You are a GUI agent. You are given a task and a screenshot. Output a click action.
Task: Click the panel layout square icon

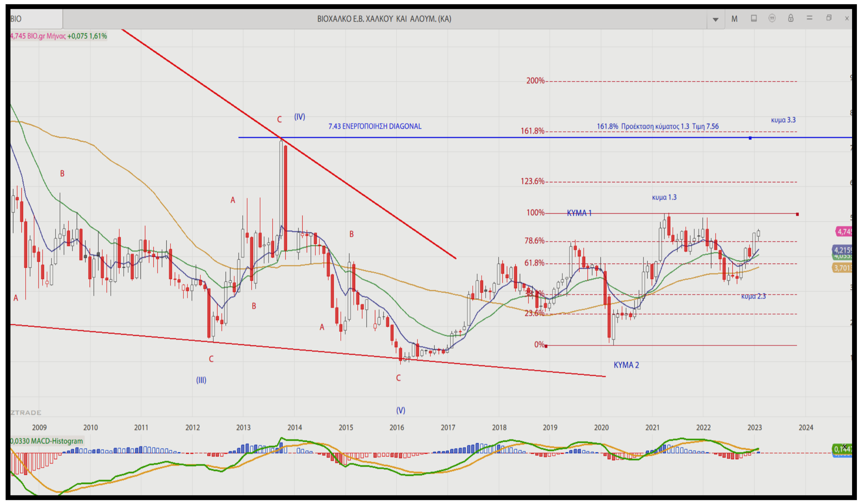(754, 18)
